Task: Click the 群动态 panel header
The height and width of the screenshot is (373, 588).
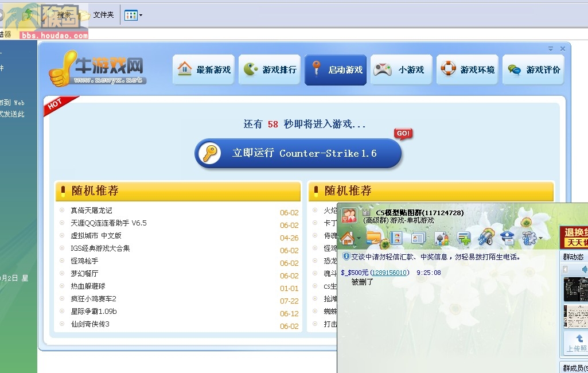Action: coord(574,257)
